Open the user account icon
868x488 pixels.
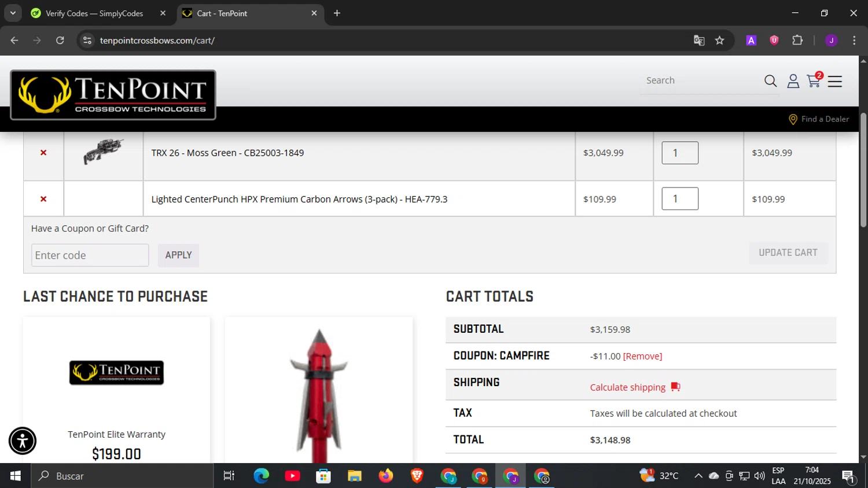pyautogui.click(x=793, y=81)
